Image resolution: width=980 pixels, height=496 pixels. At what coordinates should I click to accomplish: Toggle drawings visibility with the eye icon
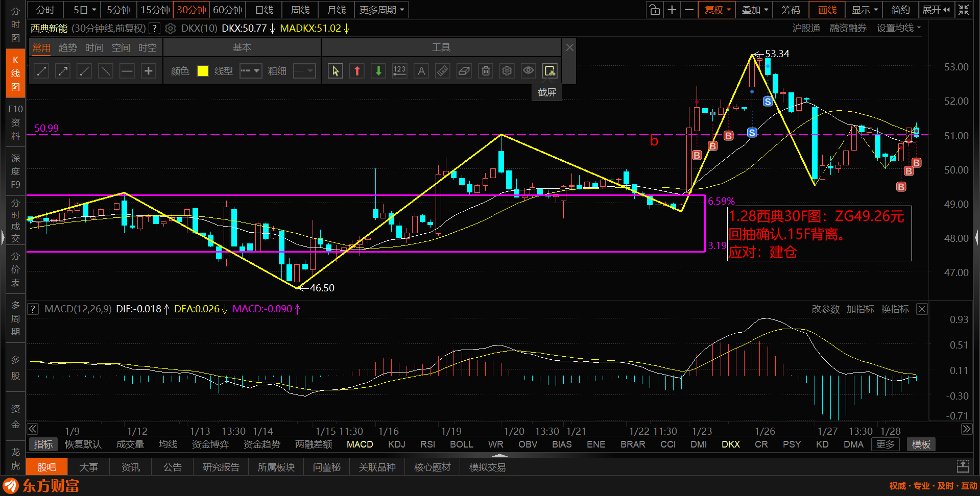(528, 71)
